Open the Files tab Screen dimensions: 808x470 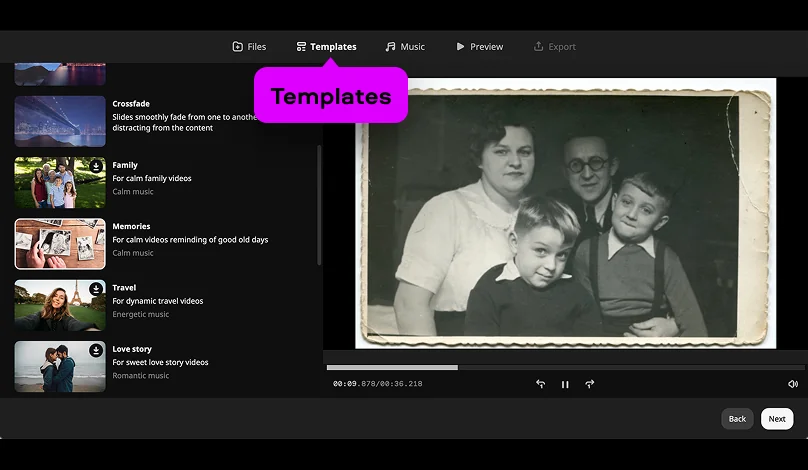point(249,47)
